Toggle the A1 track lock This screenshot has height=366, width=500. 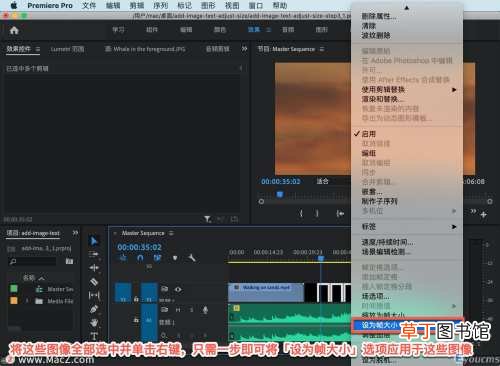coord(136,320)
